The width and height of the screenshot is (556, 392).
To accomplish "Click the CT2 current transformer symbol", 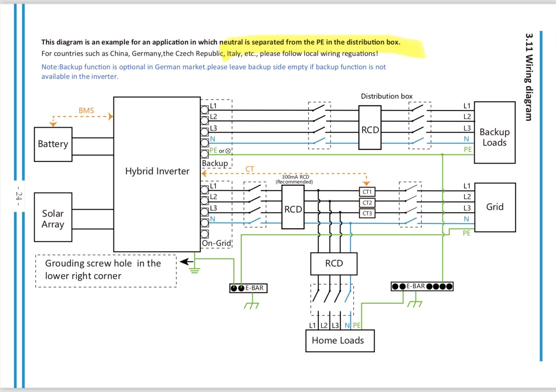I will (x=367, y=203).
